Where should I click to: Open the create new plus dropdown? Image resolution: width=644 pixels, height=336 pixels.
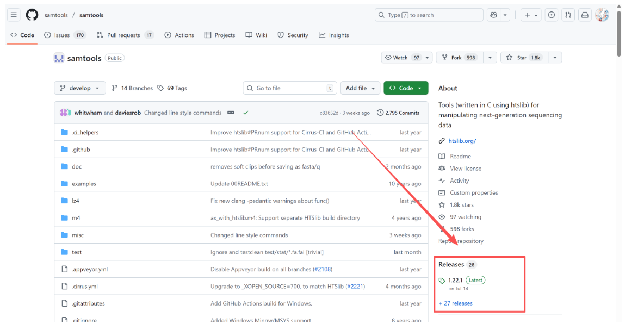(531, 15)
